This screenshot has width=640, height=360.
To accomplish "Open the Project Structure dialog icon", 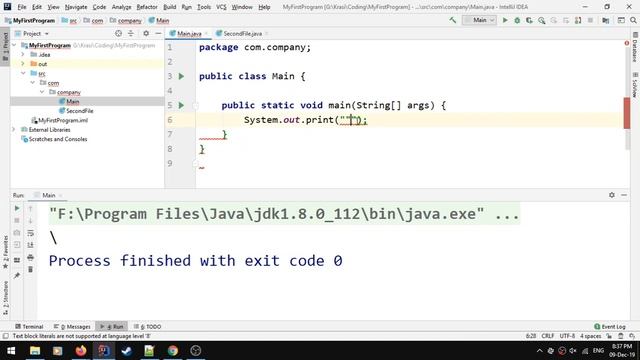I will pyautogui.click(x=606, y=20).
